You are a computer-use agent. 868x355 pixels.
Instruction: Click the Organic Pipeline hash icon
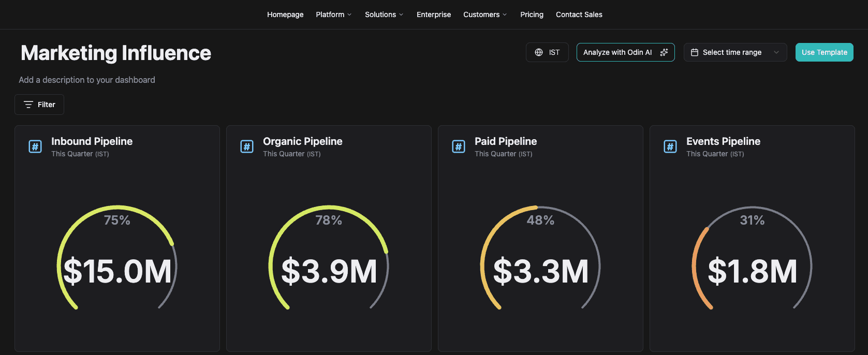tap(247, 146)
